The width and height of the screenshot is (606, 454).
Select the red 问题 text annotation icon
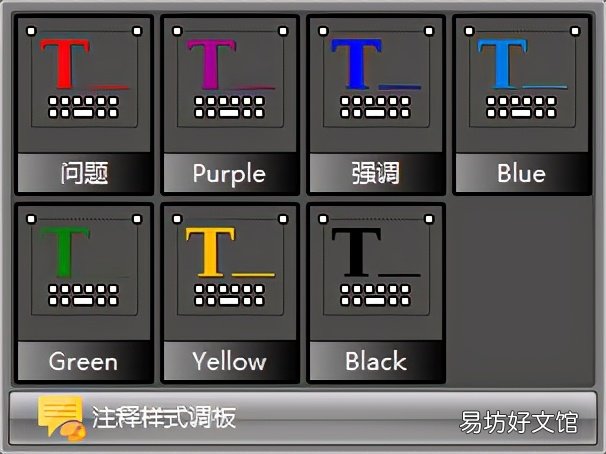(x=84, y=77)
